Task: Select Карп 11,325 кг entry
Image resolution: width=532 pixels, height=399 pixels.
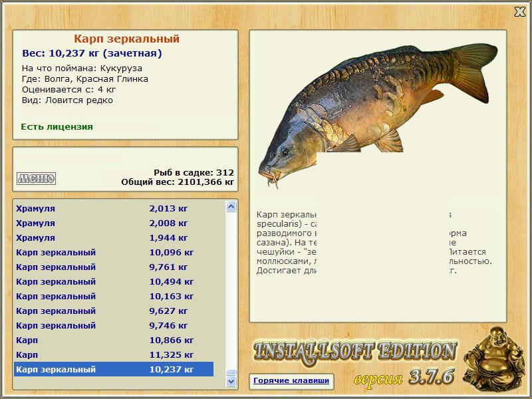Action: (114, 354)
